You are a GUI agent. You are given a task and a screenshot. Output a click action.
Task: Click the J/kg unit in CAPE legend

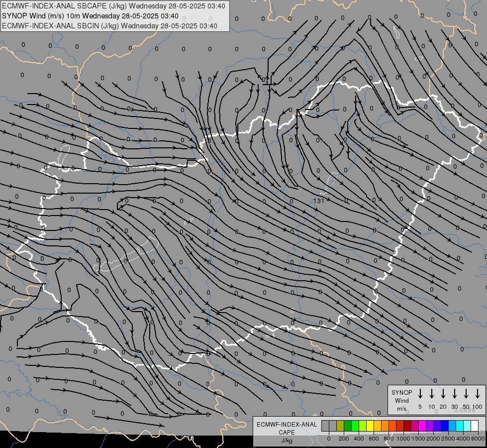pyautogui.click(x=287, y=441)
